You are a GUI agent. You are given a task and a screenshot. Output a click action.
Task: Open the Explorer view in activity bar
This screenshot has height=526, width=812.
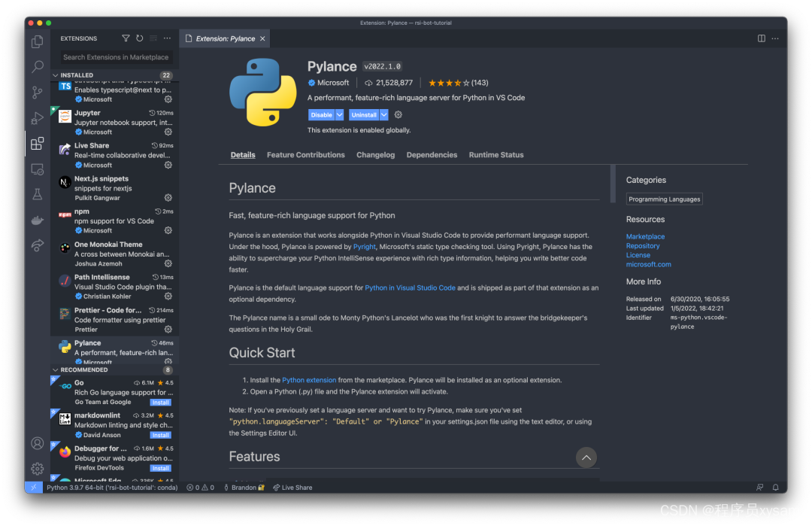[x=38, y=41]
